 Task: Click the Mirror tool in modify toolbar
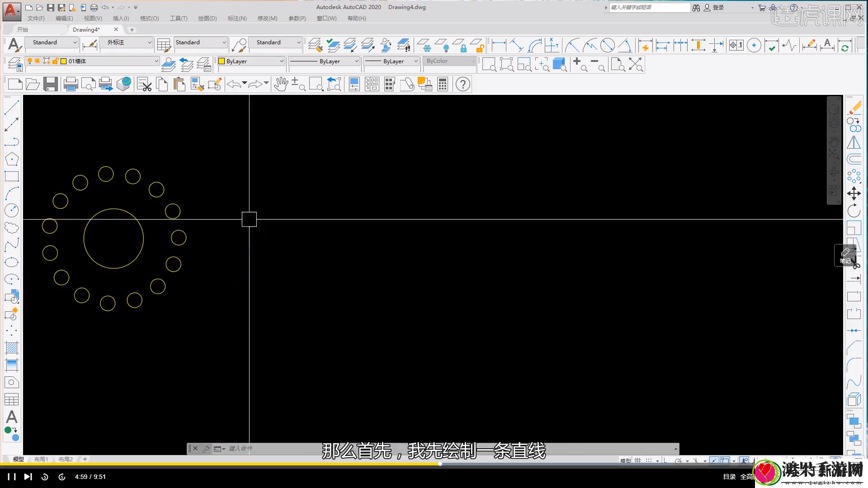point(854,142)
